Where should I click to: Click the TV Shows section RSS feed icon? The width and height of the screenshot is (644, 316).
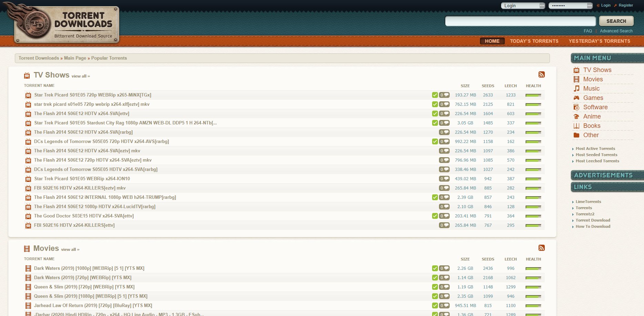pyautogui.click(x=541, y=74)
